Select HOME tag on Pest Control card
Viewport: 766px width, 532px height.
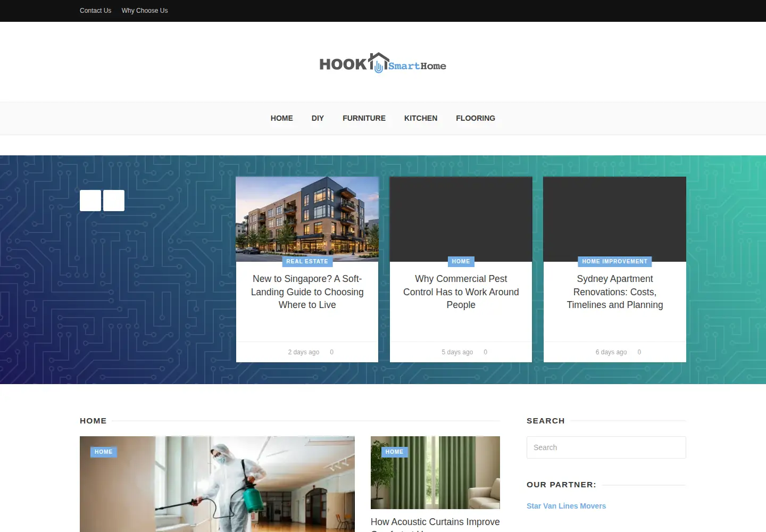point(461,261)
